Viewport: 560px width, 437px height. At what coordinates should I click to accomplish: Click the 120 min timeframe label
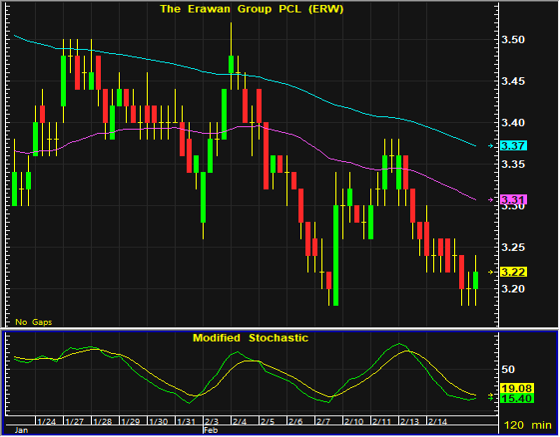(x=528, y=425)
